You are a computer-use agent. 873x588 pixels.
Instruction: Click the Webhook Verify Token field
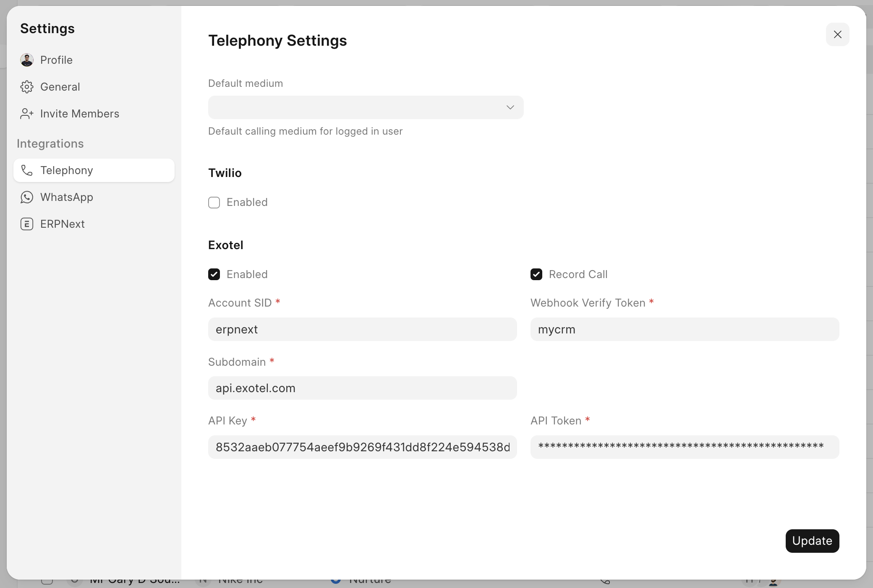pos(685,329)
